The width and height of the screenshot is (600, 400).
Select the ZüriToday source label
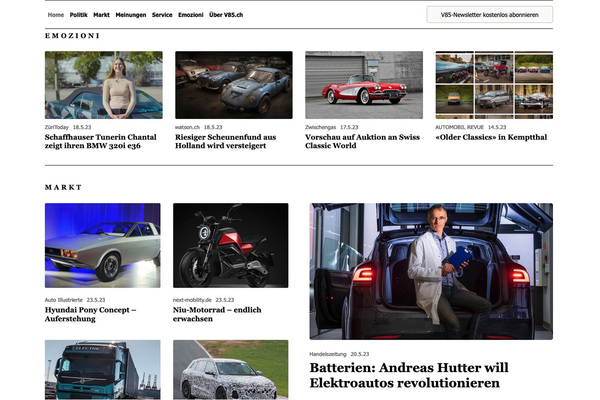pos(57,127)
